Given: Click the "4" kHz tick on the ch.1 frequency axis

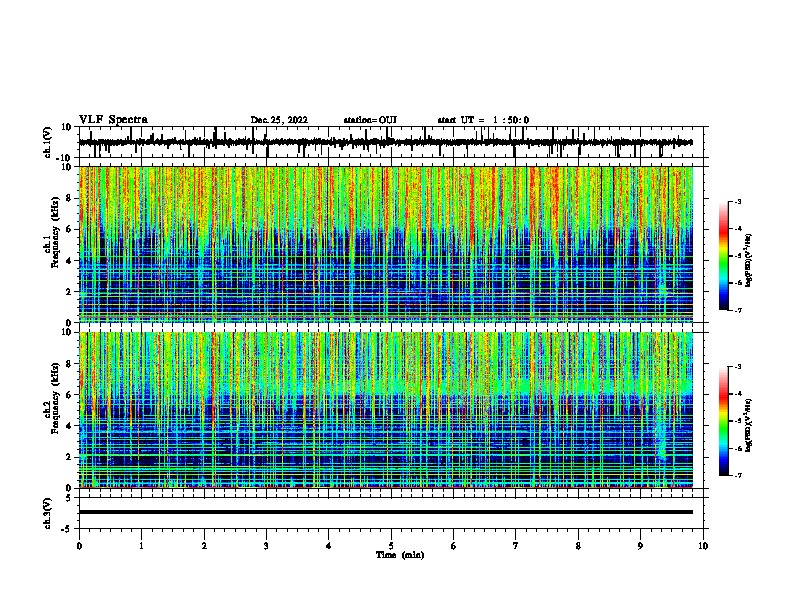Looking at the screenshot, I should 69,261.
